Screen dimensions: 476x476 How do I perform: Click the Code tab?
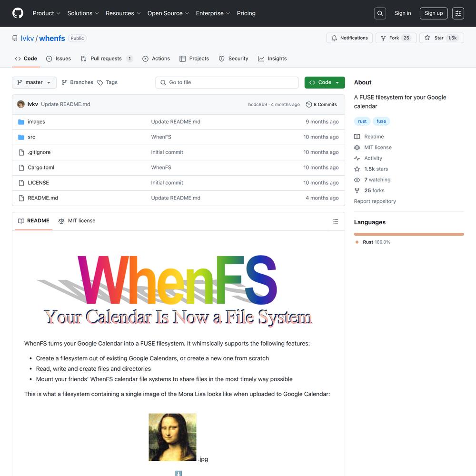[x=26, y=59]
